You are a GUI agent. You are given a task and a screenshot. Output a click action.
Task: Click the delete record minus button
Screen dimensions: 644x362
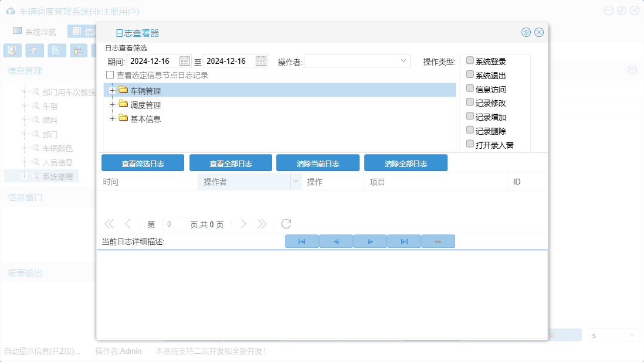click(x=438, y=241)
